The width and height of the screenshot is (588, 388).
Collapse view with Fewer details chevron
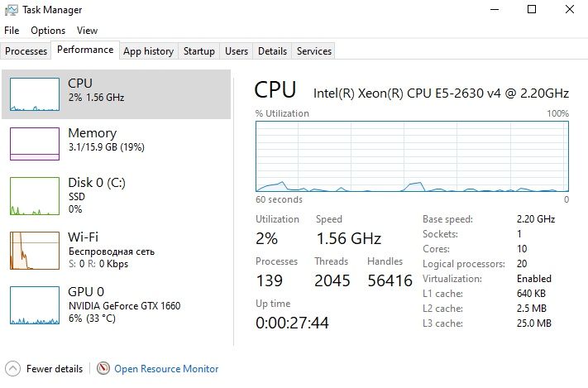pos(12,368)
